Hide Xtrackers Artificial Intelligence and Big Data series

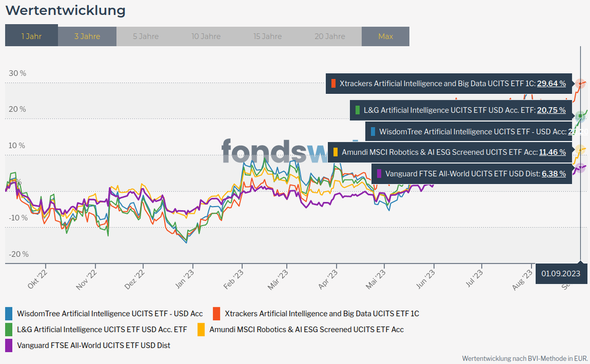click(x=322, y=313)
